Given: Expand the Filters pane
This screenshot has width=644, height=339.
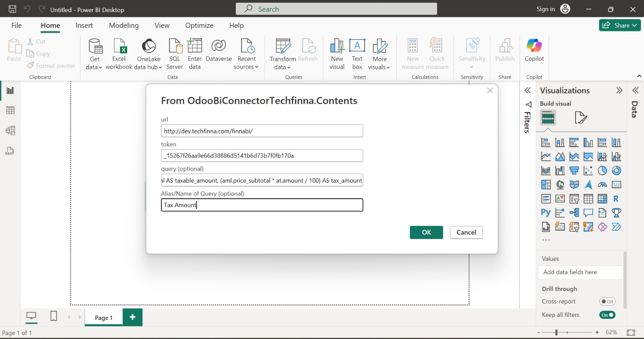Looking at the screenshot, I should click(528, 90).
